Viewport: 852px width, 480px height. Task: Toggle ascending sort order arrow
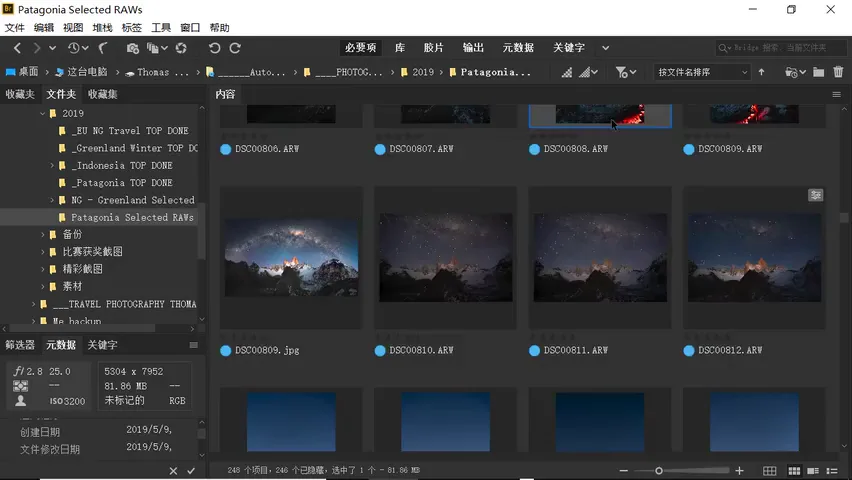point(761,72)
